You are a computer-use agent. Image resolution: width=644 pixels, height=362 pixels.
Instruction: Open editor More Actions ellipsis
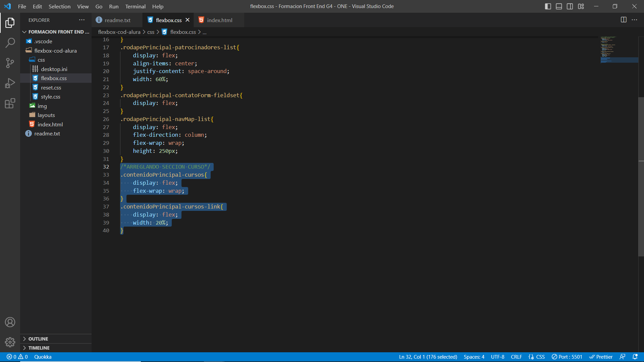(x=634, y=20)
